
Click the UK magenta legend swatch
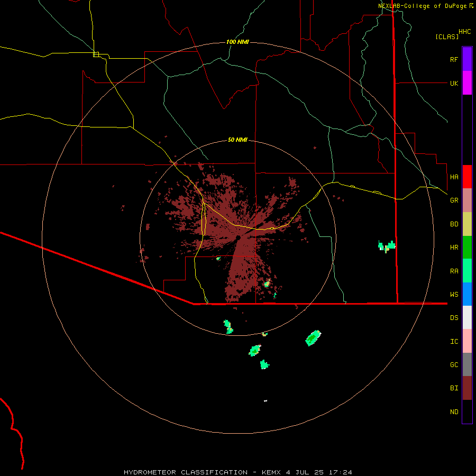coord(467,83)
